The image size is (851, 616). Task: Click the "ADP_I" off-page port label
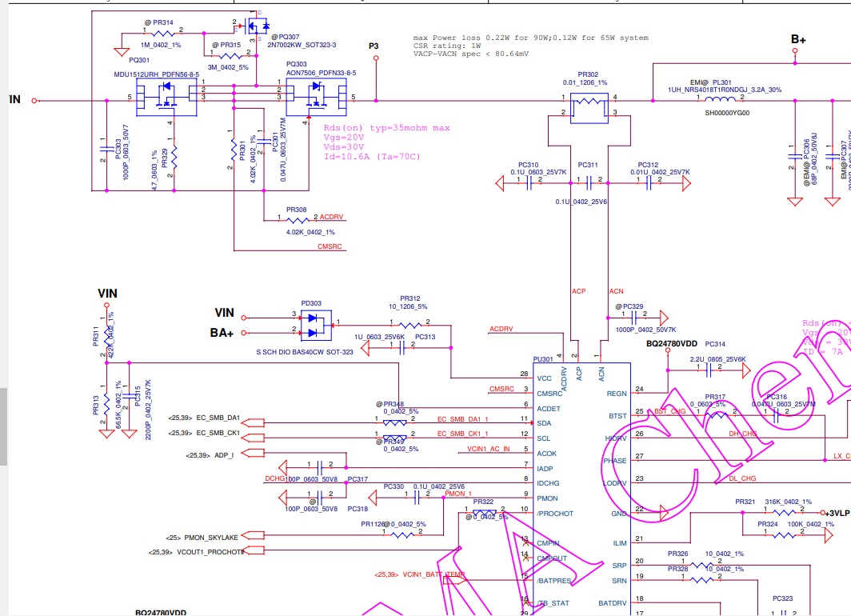pos(224,455)
